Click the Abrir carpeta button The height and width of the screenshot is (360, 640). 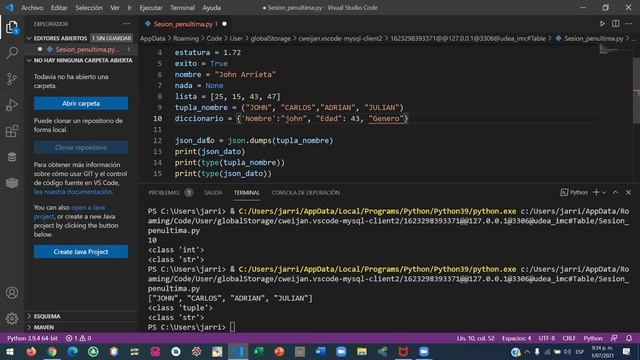81,103
